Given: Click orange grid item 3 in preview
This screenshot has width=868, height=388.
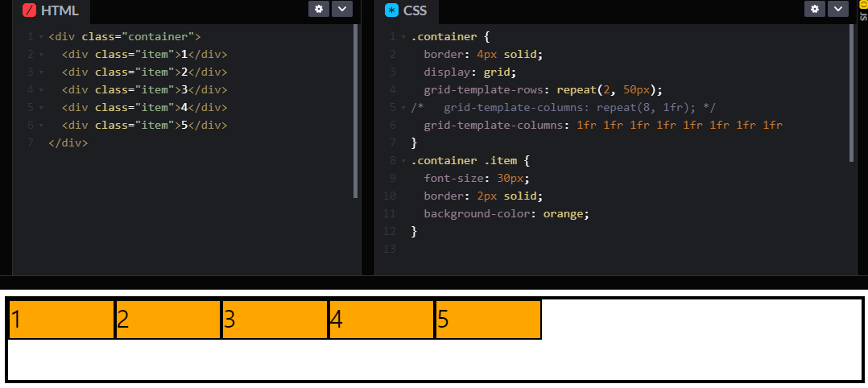Looking at the screenshot, I should pyautogui.click(x=275, y=320).
